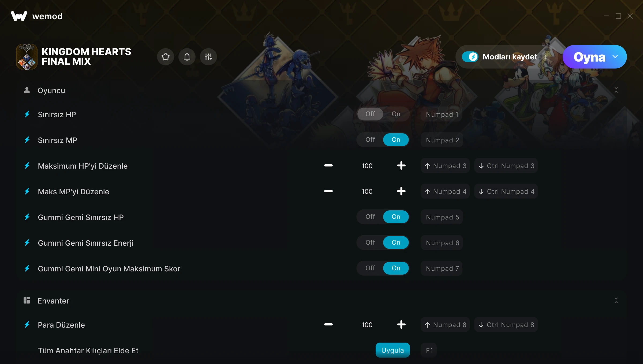This screenshot has height=364, width=643.
Task: Click the Kingdom Hearts game thumbnail
Action: pyautogui.click(x=27, y=57)
